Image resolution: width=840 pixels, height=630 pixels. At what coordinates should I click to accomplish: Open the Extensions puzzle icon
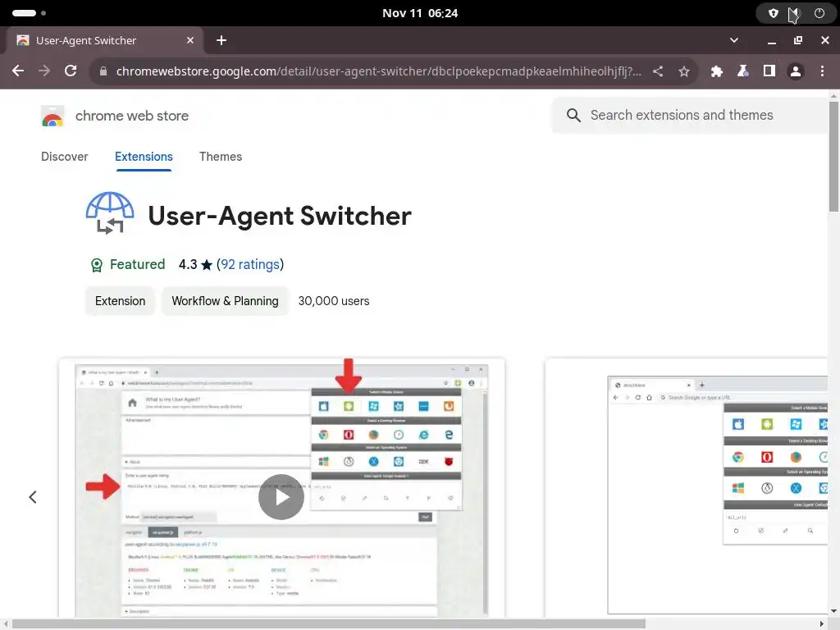point(716,71)
